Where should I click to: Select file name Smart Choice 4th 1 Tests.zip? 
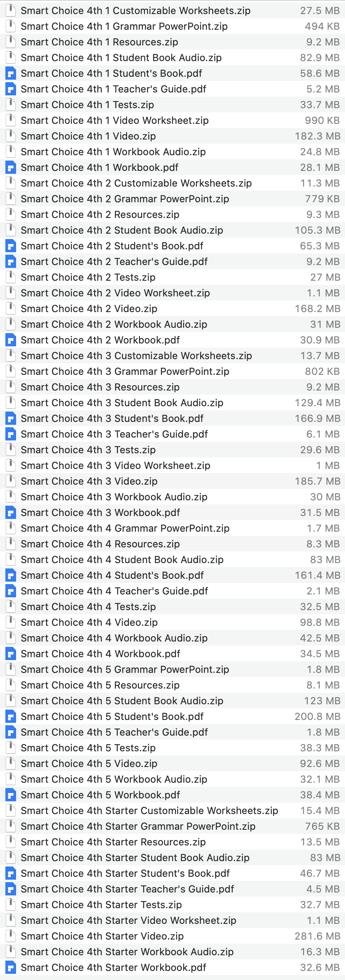point(87,105)
